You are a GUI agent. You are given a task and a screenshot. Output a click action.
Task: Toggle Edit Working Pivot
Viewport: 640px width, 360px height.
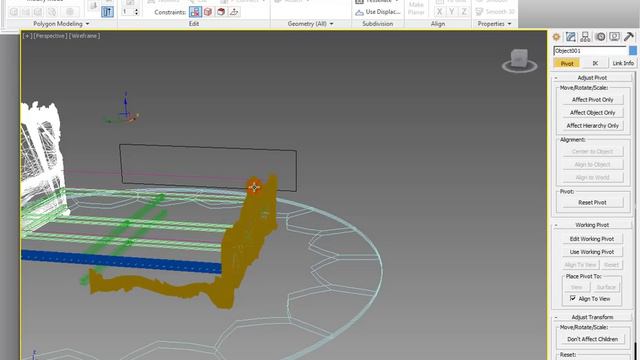(x=592, y=239)
